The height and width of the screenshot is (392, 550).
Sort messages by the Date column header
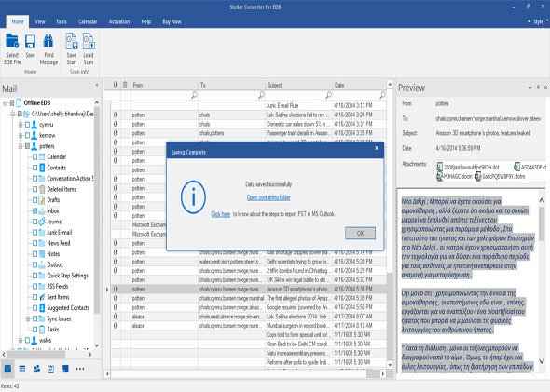pos(359,85)
